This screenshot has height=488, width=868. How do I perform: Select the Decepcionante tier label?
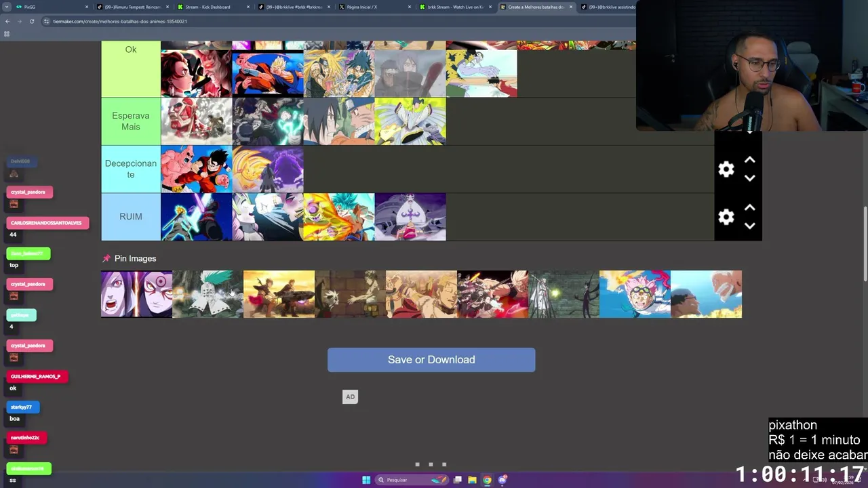pyautogui.click(x=131, y=169)
